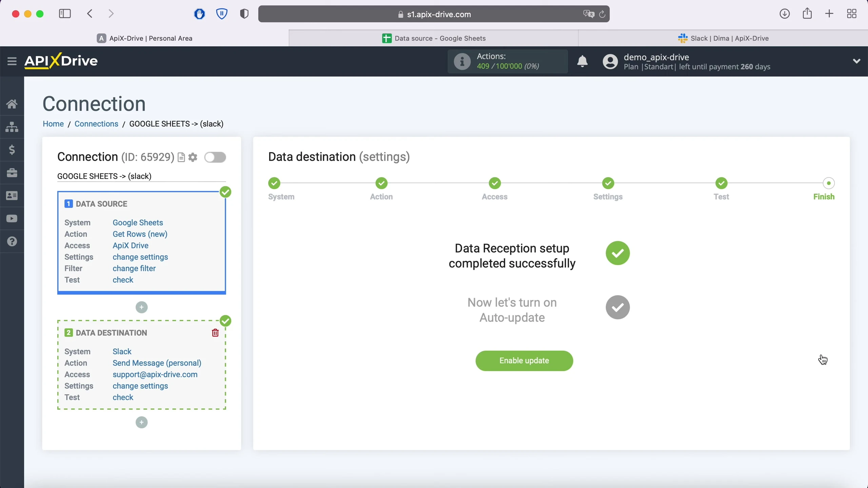Open the Slack system link
This screenshot has width=868, height=488.
pos(122,351)
